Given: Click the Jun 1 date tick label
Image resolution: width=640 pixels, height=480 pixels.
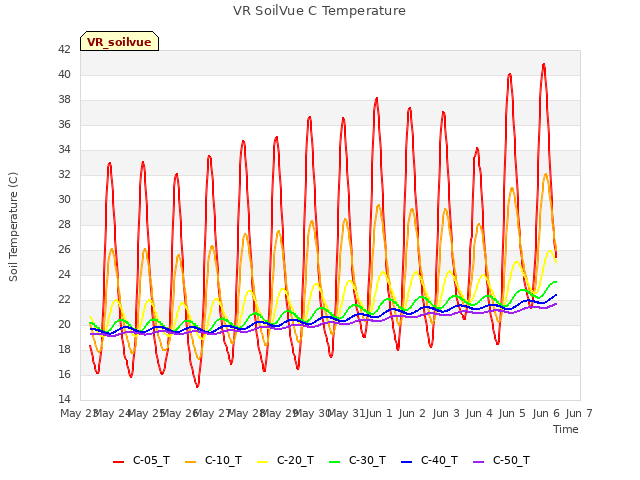Looking at the screenshot, I should (379, 413).
